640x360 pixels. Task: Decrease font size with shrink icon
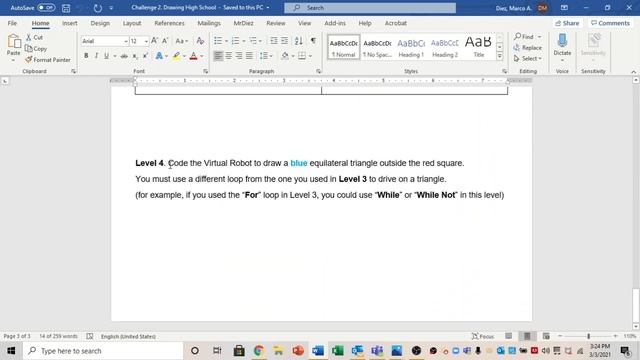[x=165, y=41]
